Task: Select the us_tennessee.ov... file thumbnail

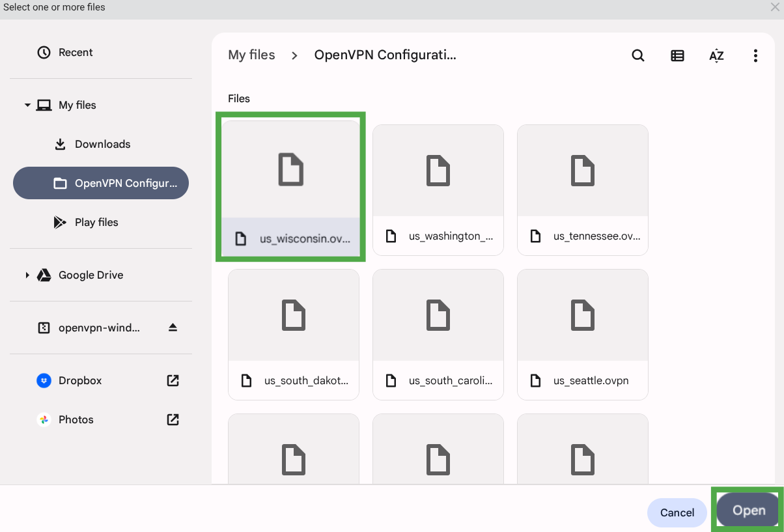Action: click(583, 171)
